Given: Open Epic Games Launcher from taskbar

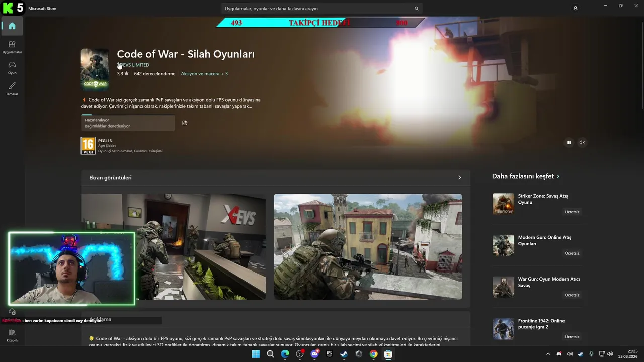Looking at the screenshot, I should 330,354.
